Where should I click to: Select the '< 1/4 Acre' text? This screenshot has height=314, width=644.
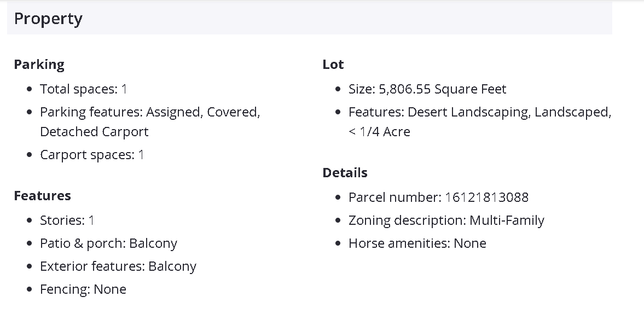(x=379, y=132)
